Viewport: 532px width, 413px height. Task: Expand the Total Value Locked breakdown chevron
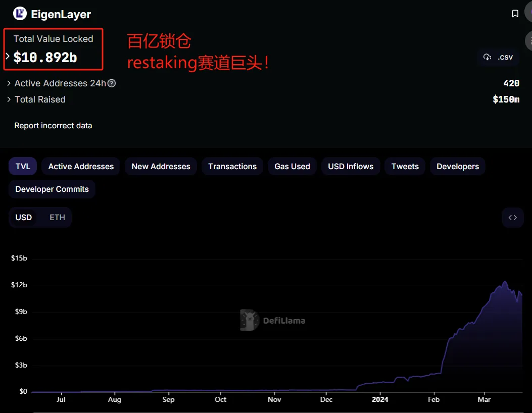pos(8,56)
